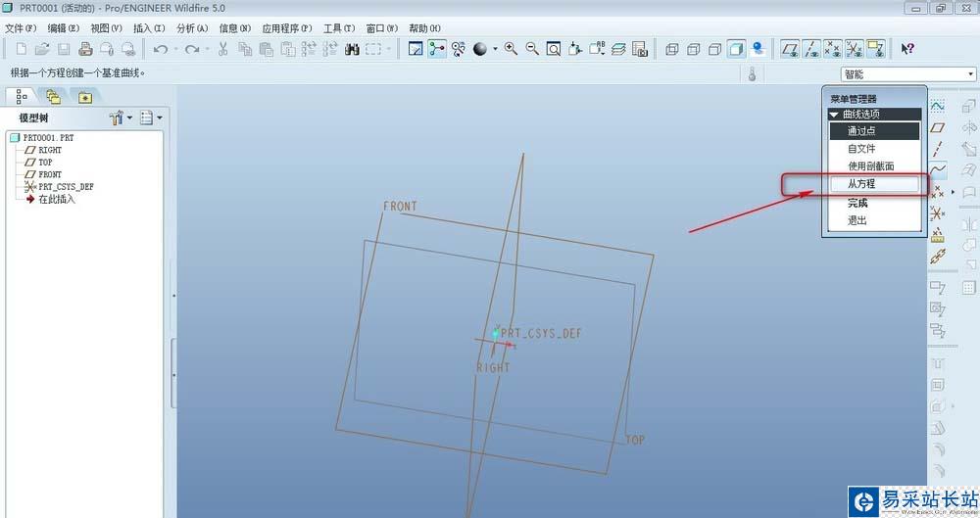Undo the last action
This screenshot has width=980, height=518.
pos(161,49)
